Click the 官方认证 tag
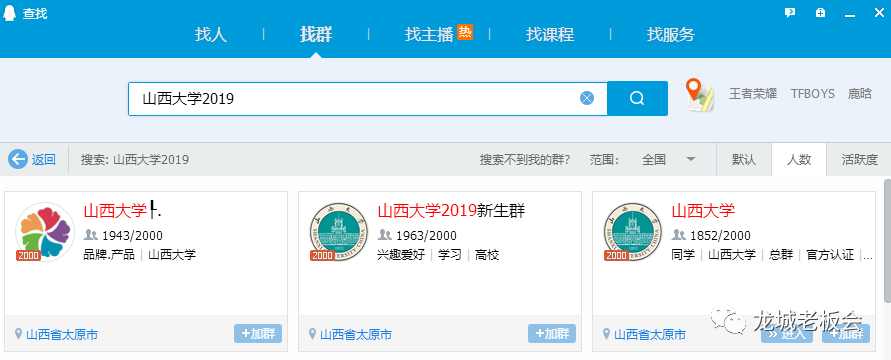The height and width of the screenshot is (360, 891). pyautogui.click(x=830, y=254)
